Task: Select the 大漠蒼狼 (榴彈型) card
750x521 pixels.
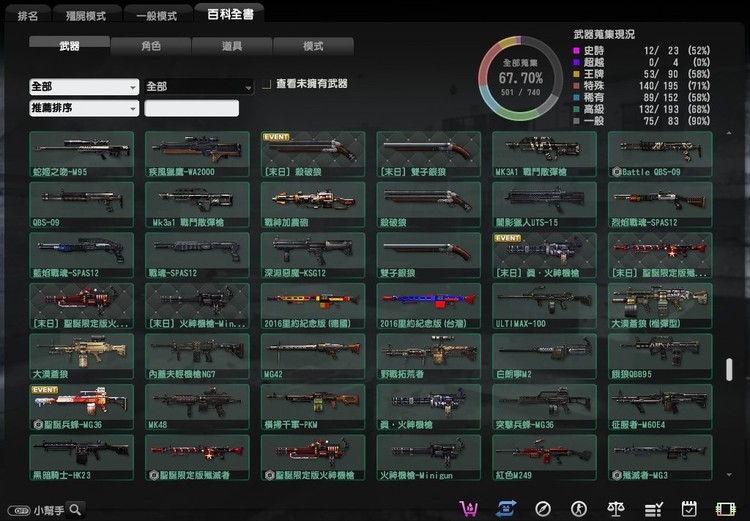Action: click(x=660, y=306)
